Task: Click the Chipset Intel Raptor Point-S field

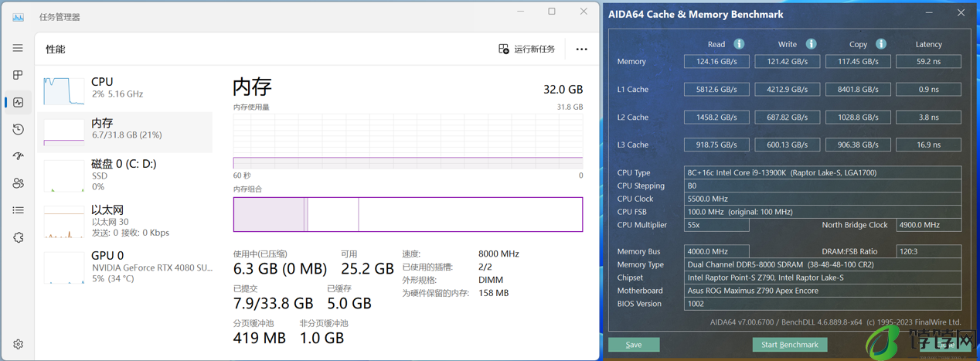Action: [x=822, y=278]
